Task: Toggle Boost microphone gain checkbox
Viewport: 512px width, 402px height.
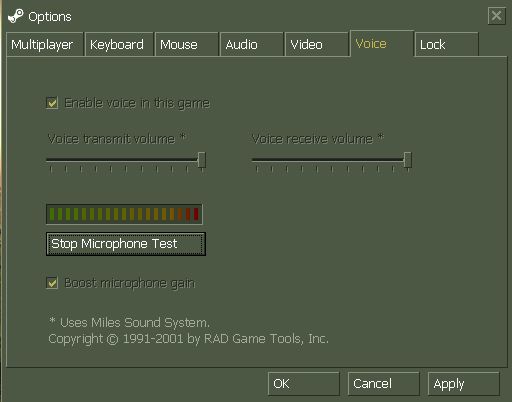Action: (x=52, y=283)
